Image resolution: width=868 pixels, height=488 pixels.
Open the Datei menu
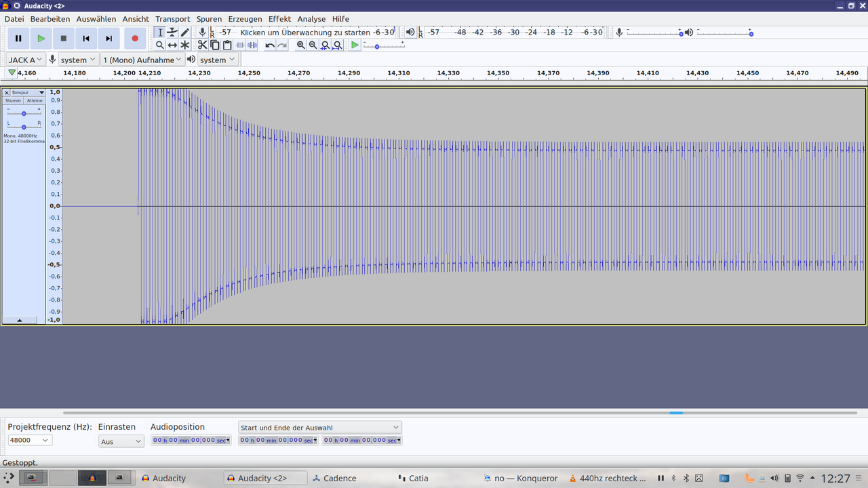coord(14,19)
